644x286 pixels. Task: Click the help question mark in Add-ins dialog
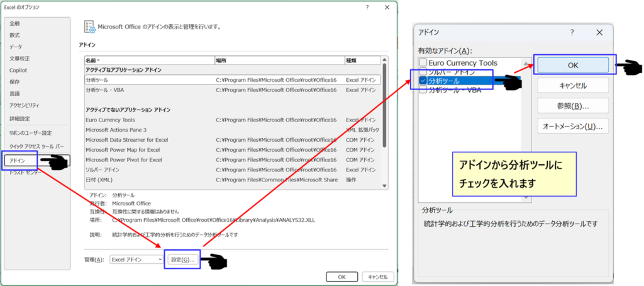click(572, 32)
